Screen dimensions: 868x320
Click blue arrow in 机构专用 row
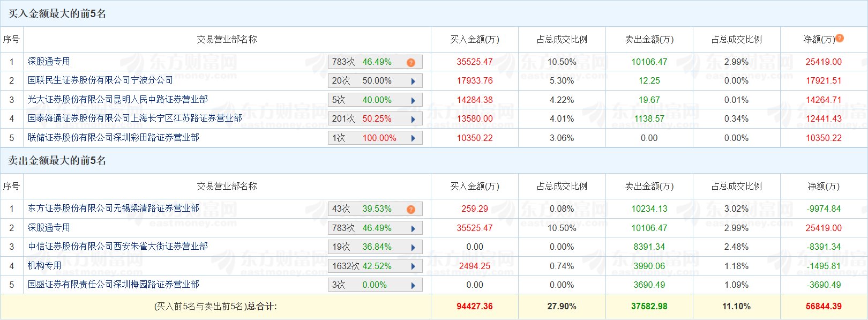tap(413, 266)
